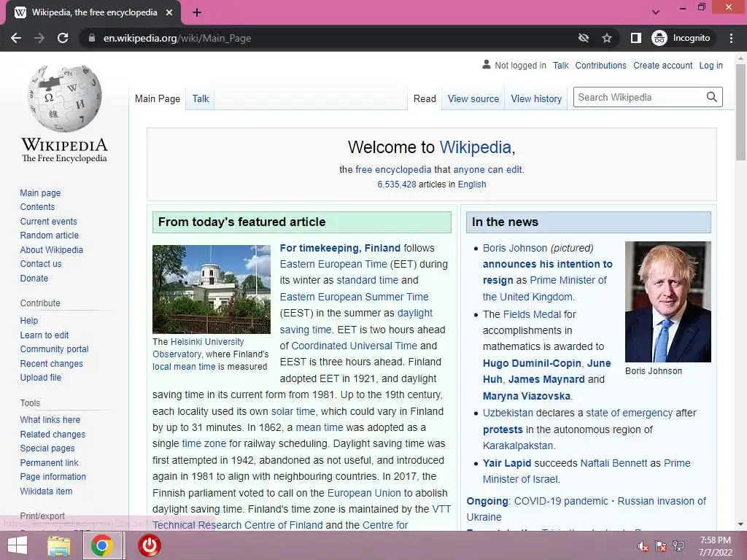The width and height of the screenshot is (747, 560).
Task: Open the browser side panel icon
Action: coord(635,38)
